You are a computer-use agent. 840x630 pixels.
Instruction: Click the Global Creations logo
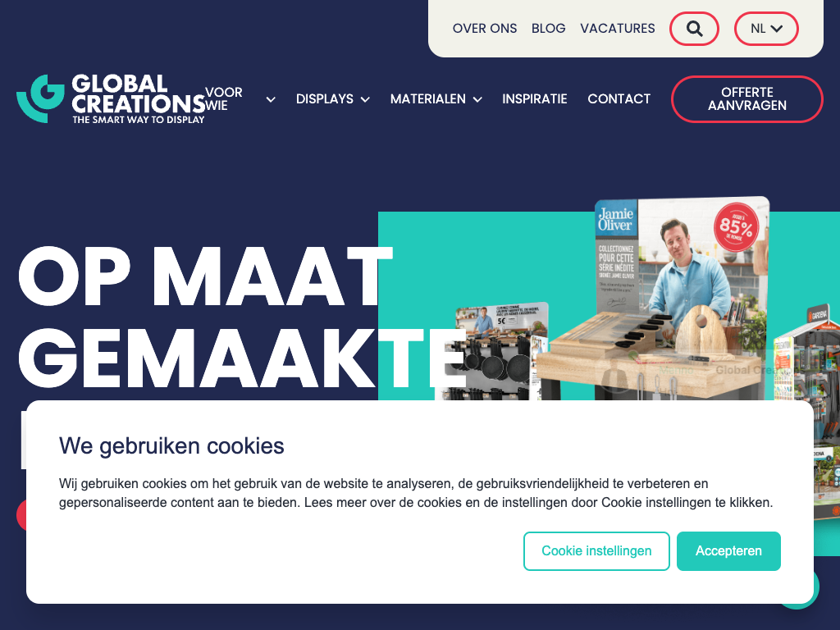[112, 99]
